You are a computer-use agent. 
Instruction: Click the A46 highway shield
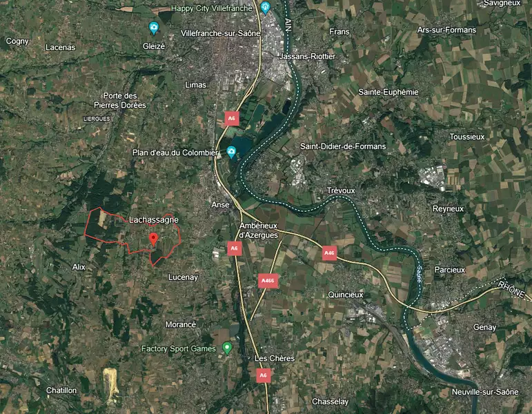tap(329, 253)
